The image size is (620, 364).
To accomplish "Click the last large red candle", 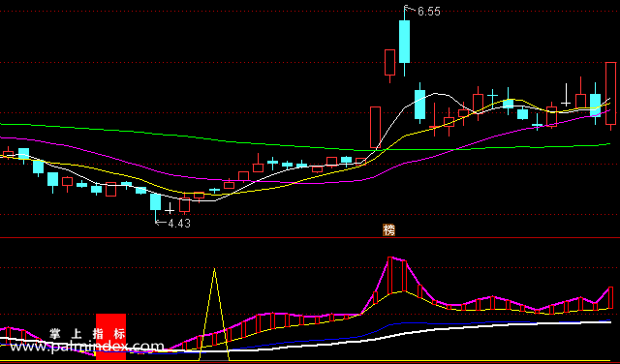I will [611, 94].
